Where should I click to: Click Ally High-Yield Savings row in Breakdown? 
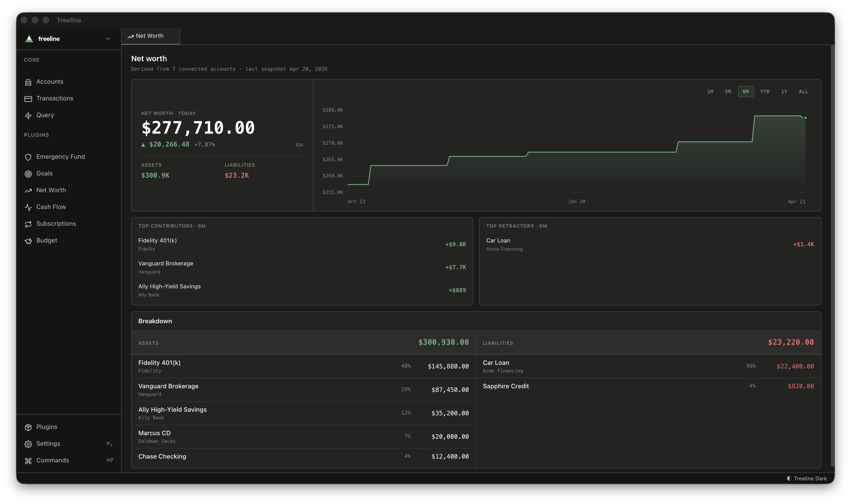[x=303, y=413]
